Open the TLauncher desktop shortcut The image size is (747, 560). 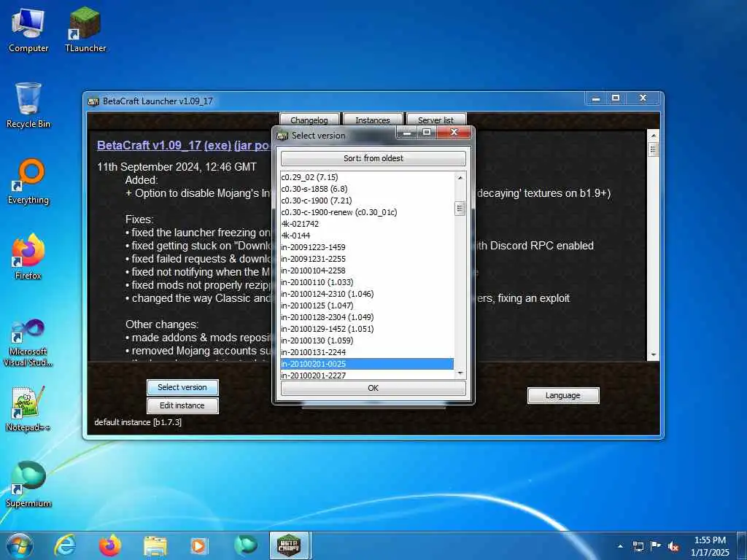(x=85, y=31)
